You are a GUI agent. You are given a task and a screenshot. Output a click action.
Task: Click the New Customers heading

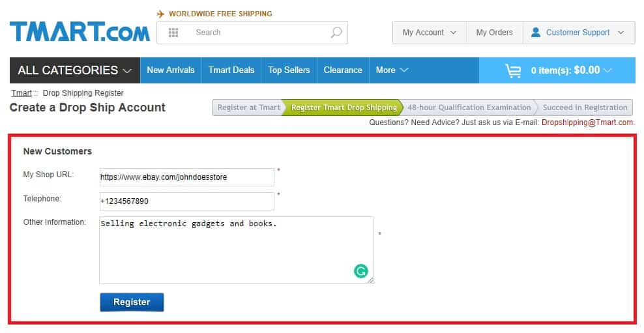click(57, 151)
